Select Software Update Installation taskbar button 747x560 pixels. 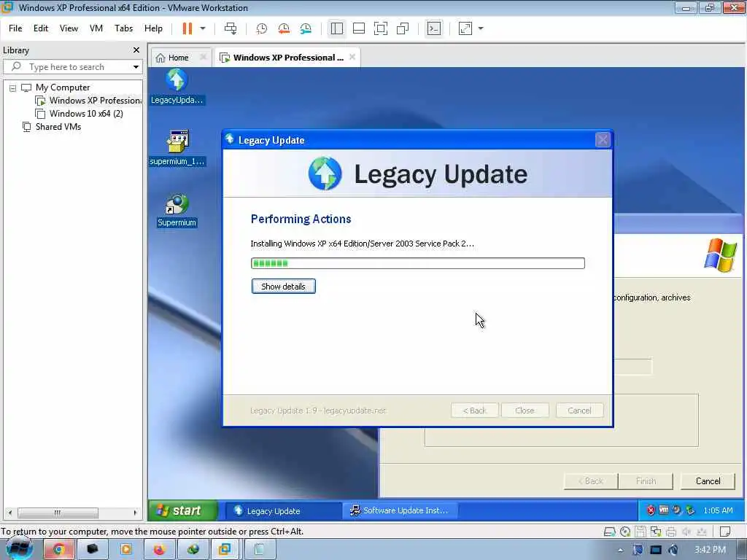(x=400, y=510)
